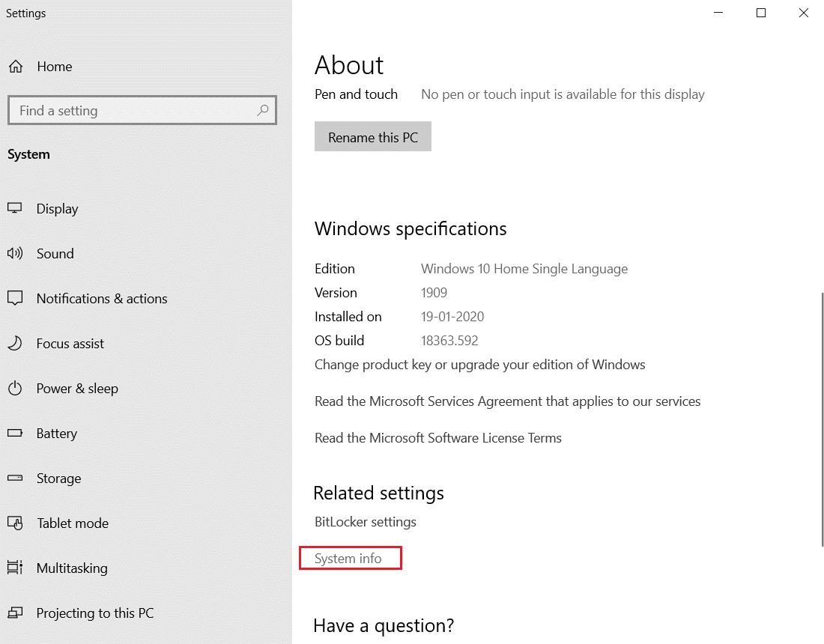Click the Notifications & actions bell icon
824x644 pixels.
tap(16, 298)
